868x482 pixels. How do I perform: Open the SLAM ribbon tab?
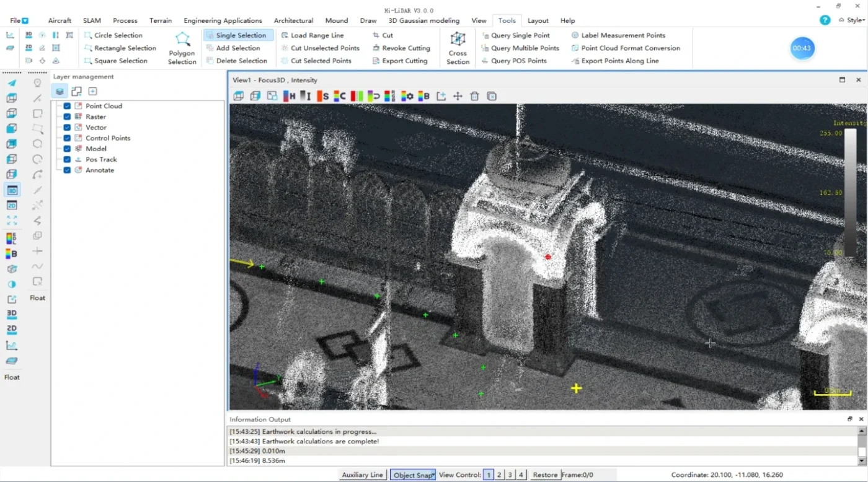point(92,20)
